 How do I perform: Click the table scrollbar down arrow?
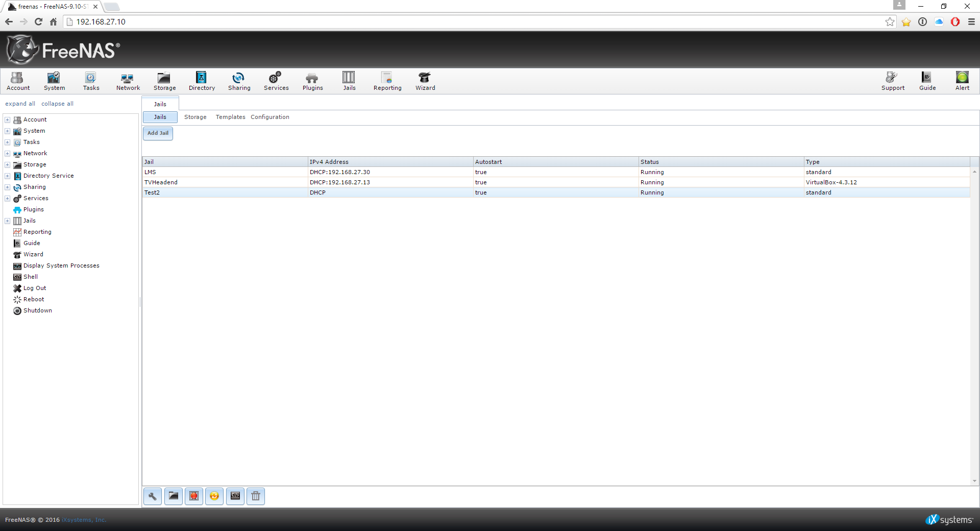click(974, 481)
